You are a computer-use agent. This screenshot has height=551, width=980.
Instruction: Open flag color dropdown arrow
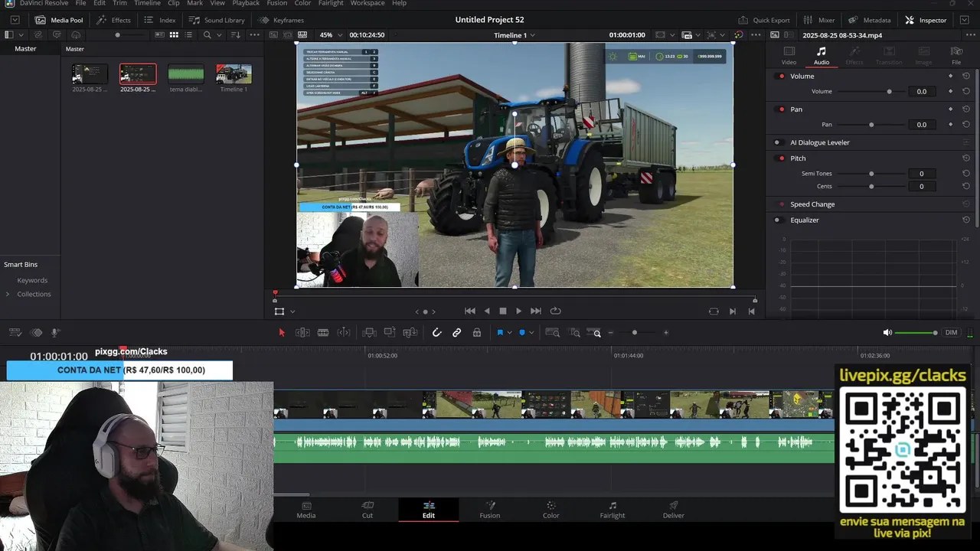[x=509, y=333]
